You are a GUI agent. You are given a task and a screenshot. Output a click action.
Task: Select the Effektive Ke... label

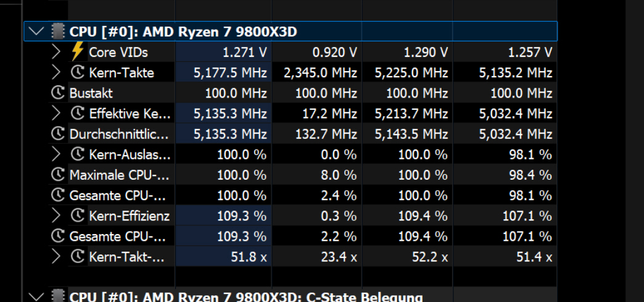(x=130, y=114)
